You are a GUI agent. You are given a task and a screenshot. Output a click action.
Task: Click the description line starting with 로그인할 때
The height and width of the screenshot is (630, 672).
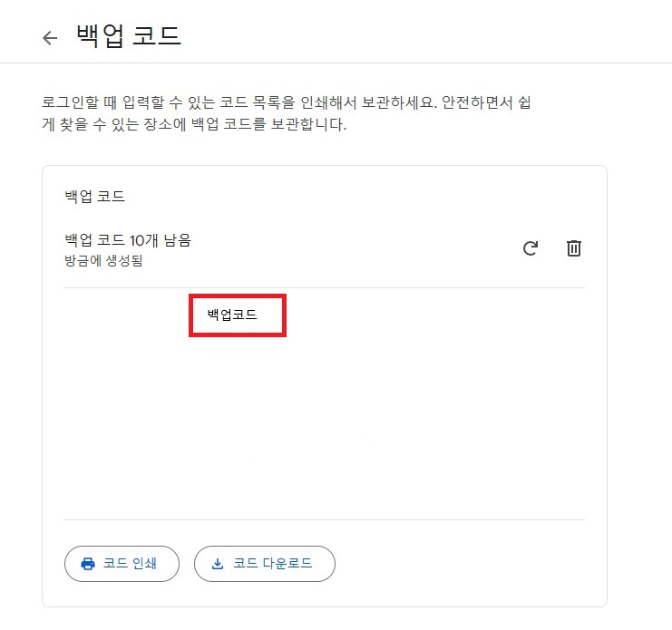tap(287, 102)
